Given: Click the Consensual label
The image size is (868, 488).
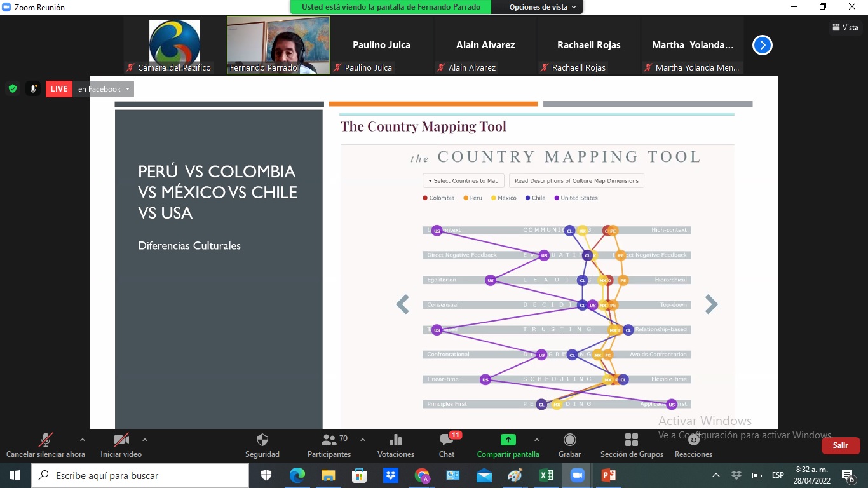Looking at the screenshot, I should point(443,305).
